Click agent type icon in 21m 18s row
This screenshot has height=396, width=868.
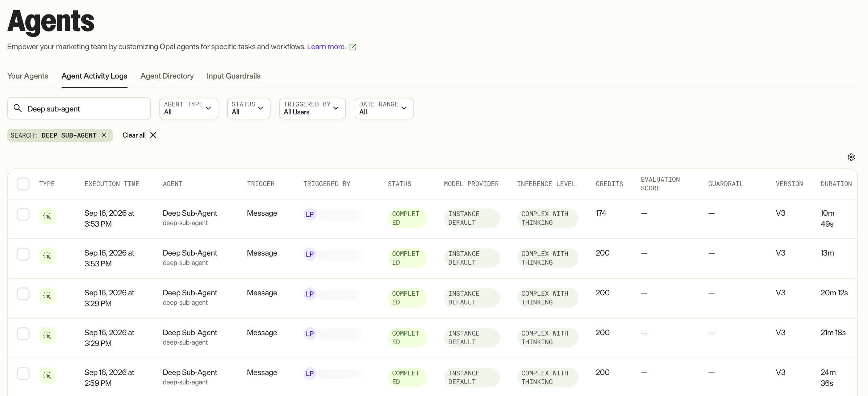pyautogui.click(x=47, y=336)
